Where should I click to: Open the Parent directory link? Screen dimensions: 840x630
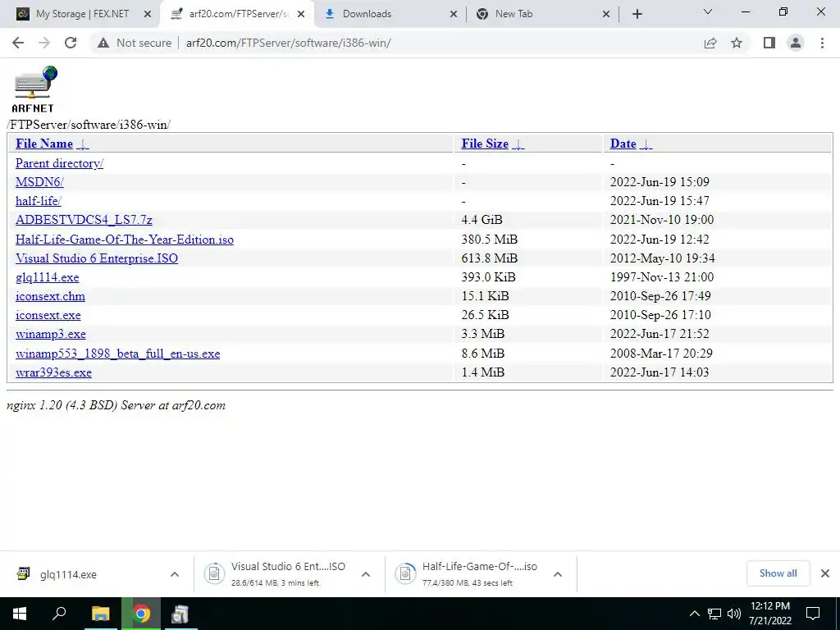[59, 163]
